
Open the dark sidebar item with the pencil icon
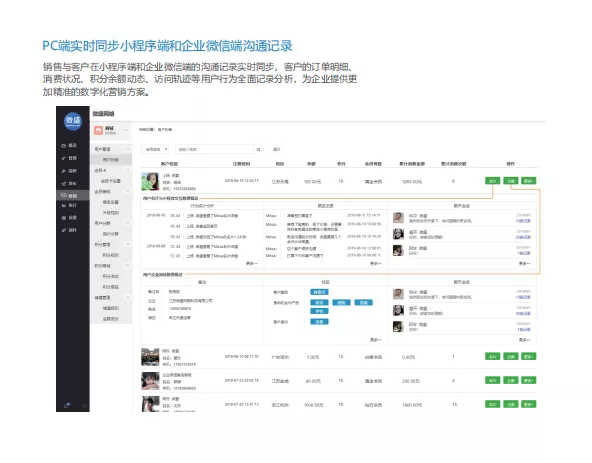pyautogui.click(x=69, y=230)
